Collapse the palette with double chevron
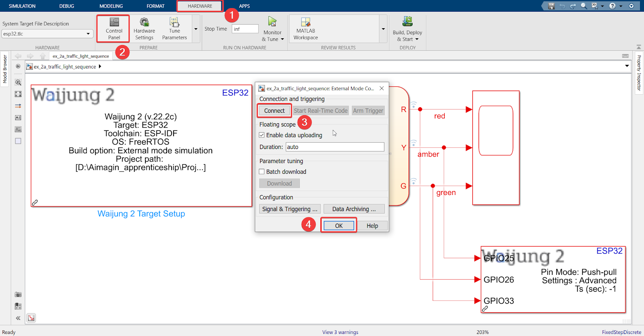 tap(18, 318)
